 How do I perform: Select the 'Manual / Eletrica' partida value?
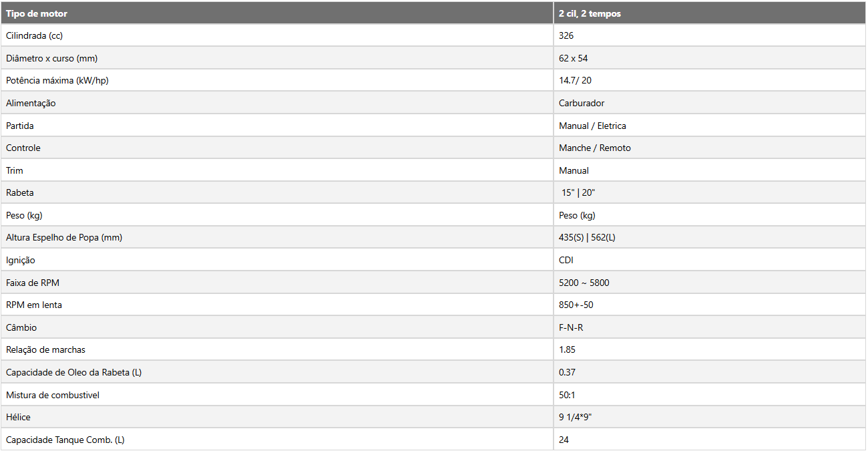click(x=592, y=126)
